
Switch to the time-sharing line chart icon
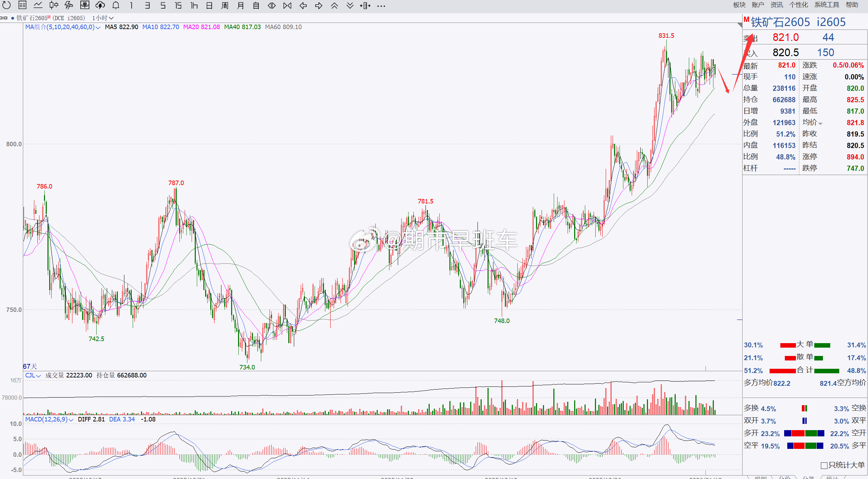click(38, 5)
